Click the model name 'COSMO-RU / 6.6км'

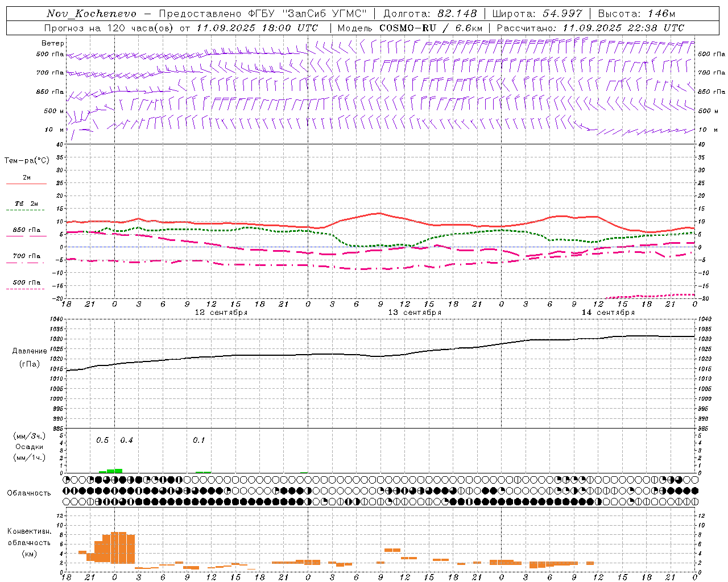[431, 28]
